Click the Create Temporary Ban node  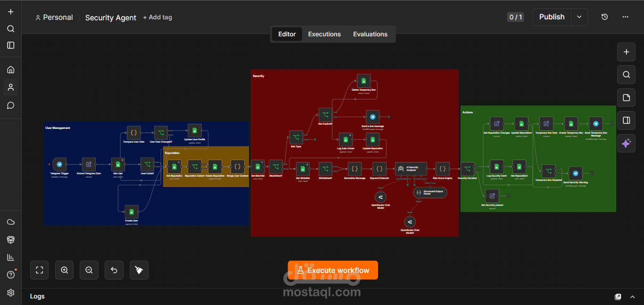click(x=571, y=124)
